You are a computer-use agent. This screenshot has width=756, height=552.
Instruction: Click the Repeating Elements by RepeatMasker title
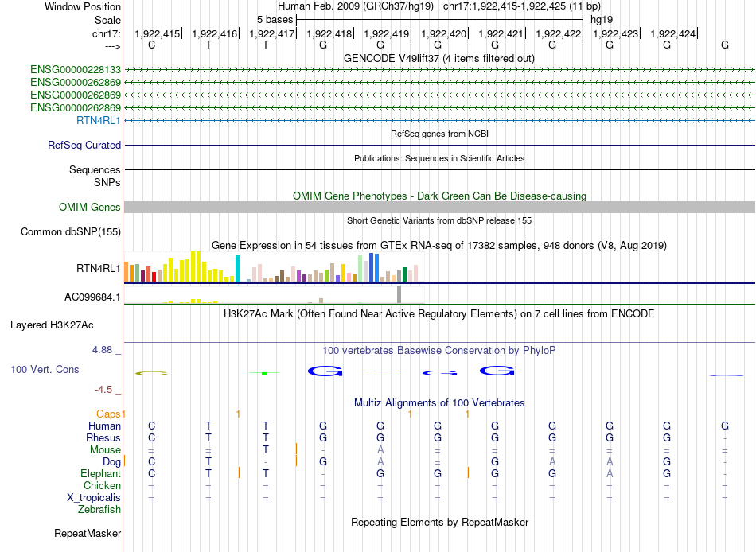pyautogui.click(x=440, y=522)
